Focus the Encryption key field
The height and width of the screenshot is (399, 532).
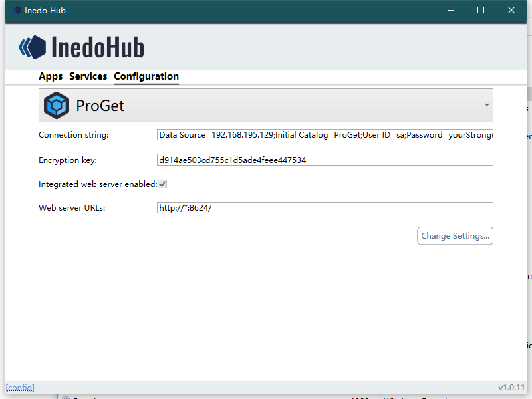coord(325,160)
